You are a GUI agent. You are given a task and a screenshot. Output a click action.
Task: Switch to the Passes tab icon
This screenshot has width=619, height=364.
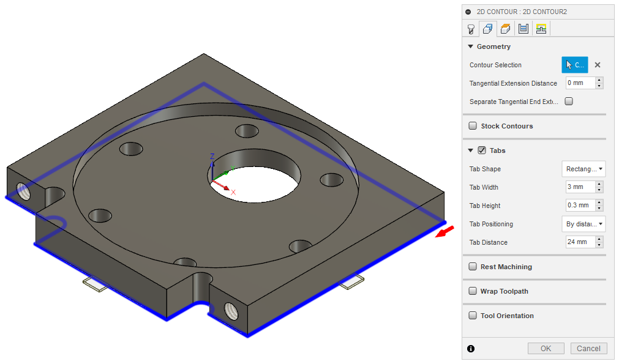coord(523,28)
